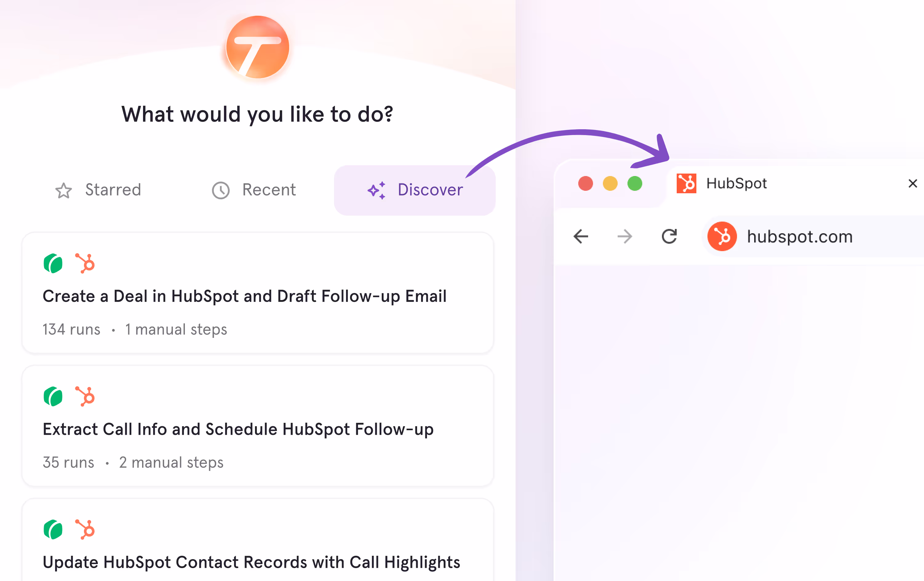Screen dimensions: 924x581
Task: Click the clock icon beside Recent
Action: coord(221,190)
